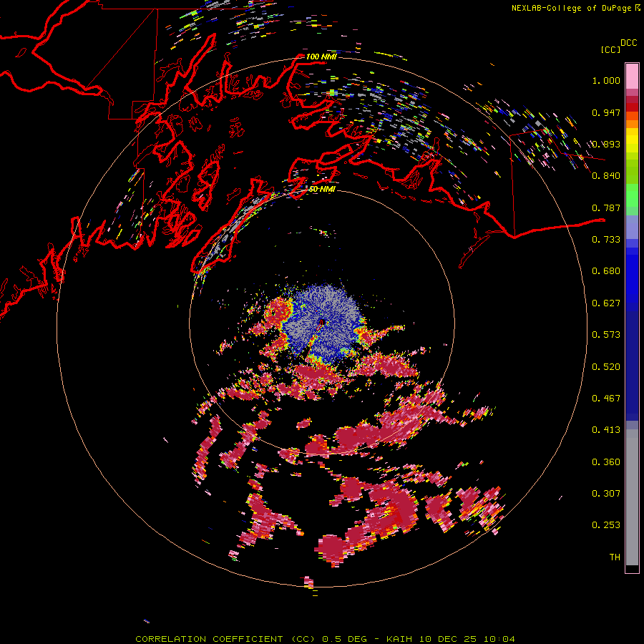644x644 pixels.
Task: Click the 0.840 color scale value
Action: [x=606, y=176]
